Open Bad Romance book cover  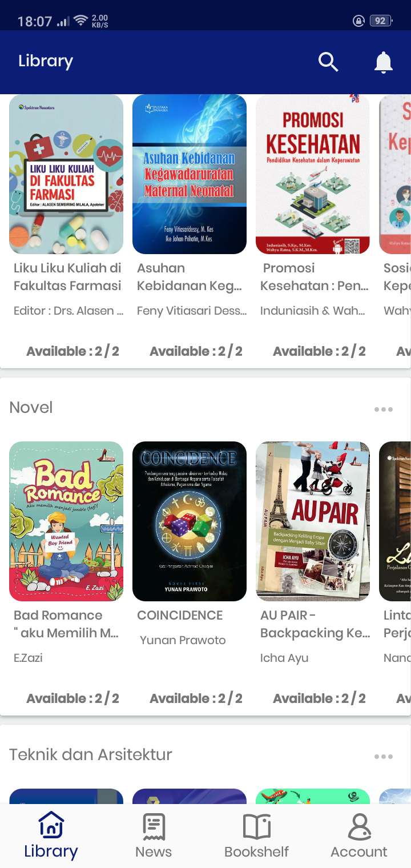coord(66,521)
